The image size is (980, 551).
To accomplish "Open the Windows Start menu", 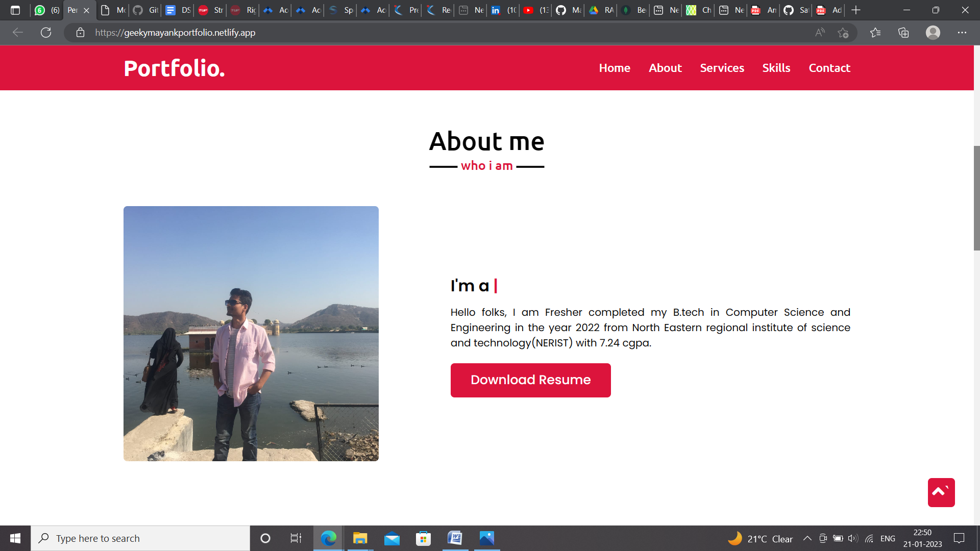I will pos(15,538).
